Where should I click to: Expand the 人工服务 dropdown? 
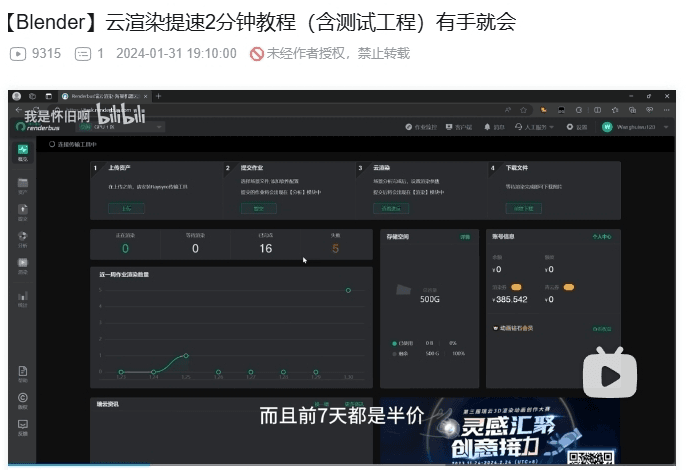pyautogui.click(x=535, y=127)
